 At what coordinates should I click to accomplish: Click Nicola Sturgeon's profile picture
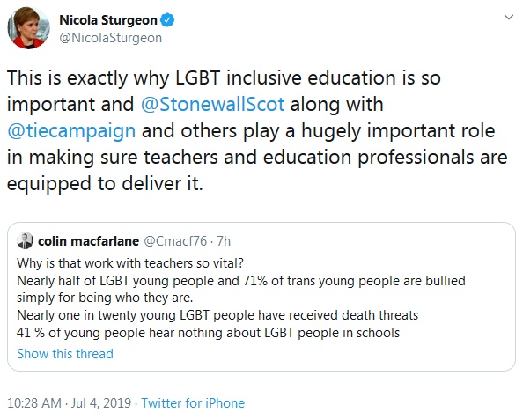[28, 28]
